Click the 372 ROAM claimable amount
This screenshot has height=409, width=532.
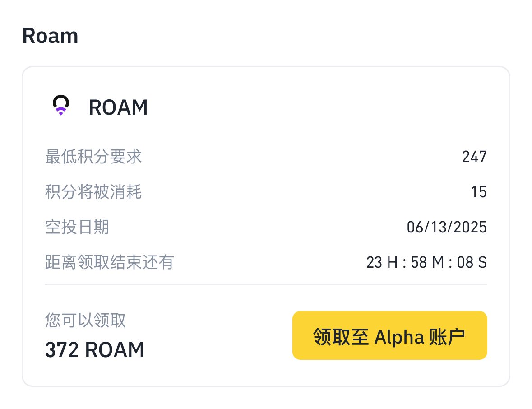click(x=95, y=349)
